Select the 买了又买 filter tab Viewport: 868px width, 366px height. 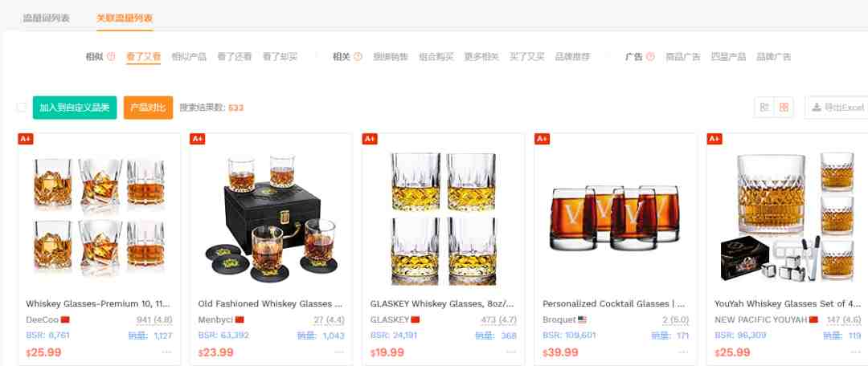[x=527, y=56]
